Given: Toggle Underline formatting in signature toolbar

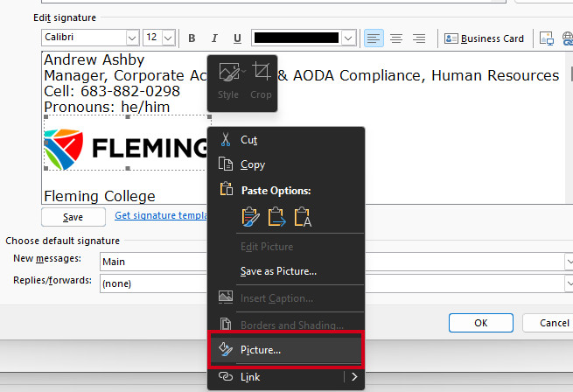Looking at the screenshot, I should point(237,38).
